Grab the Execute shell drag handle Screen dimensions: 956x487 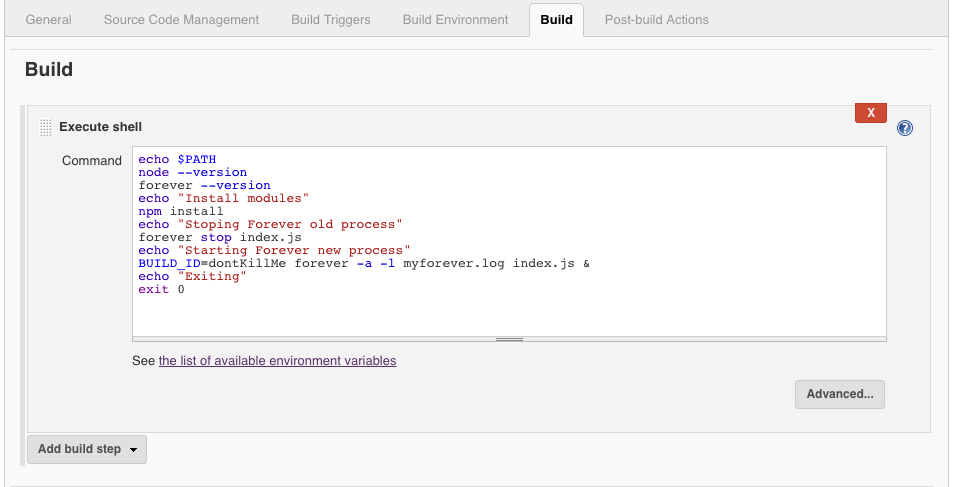(45, 128)
